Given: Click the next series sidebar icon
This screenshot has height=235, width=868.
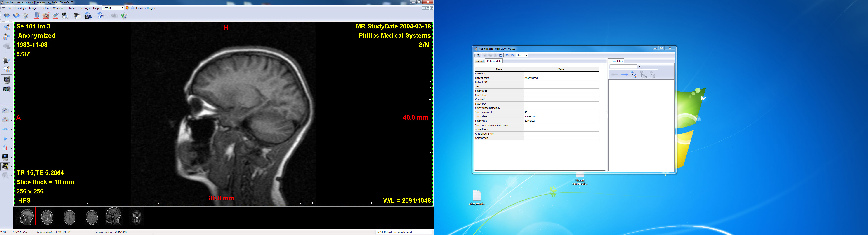Looking at the screenshot, I should point(7,60).
